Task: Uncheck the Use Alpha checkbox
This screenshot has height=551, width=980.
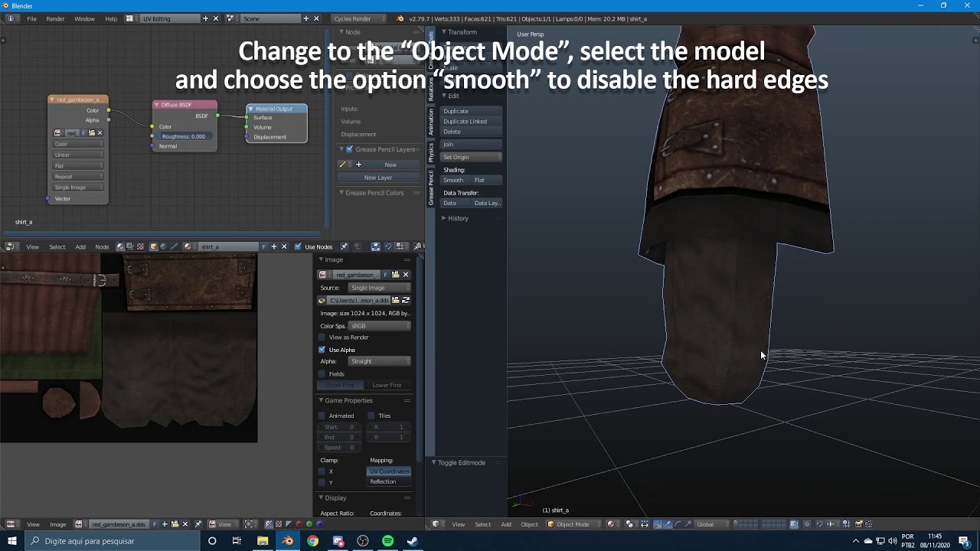Action: [322, 350]
